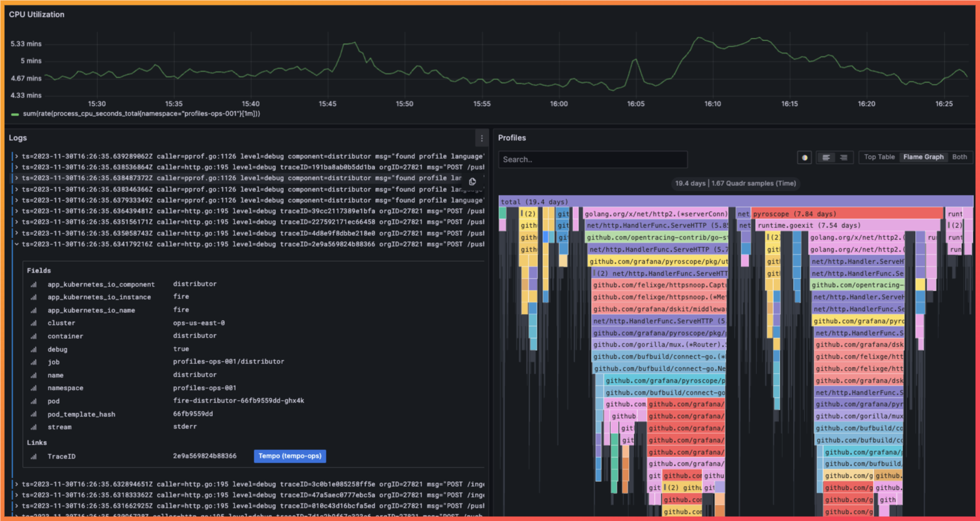Click stats icon for pod field
Viewport: 980px width, 521px height.
(34, 401)
